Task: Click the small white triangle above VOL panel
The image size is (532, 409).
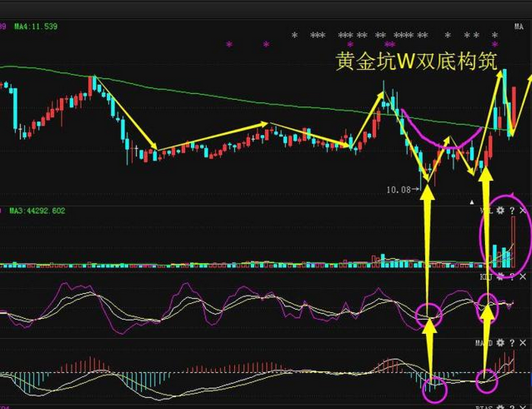Action: pos(473,202)
